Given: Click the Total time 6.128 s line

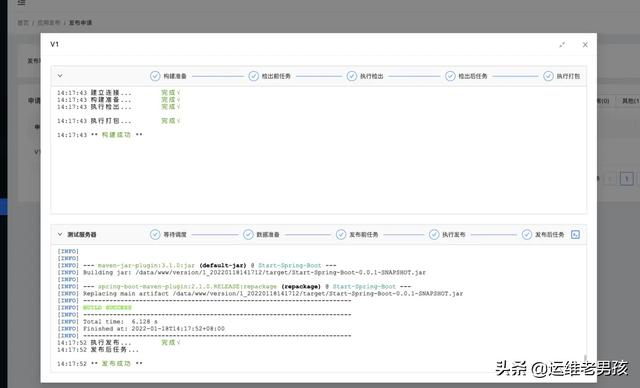Looking at the screenshot, I should coord(107,321).
